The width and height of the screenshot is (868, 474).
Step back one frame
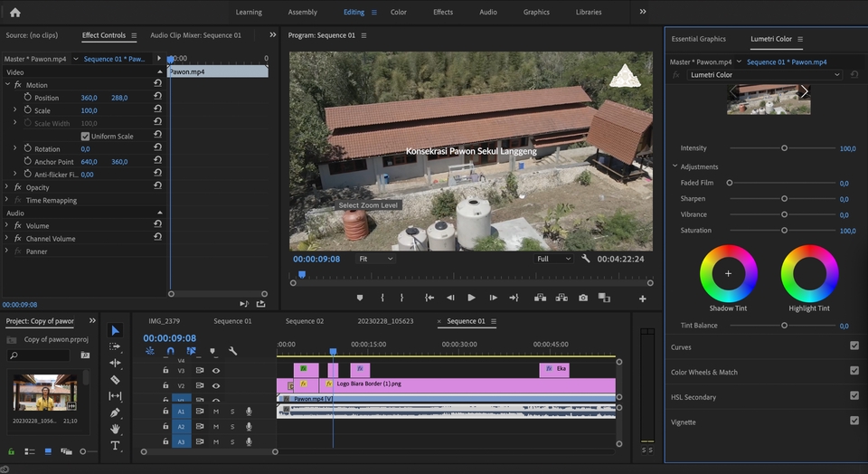450,298
